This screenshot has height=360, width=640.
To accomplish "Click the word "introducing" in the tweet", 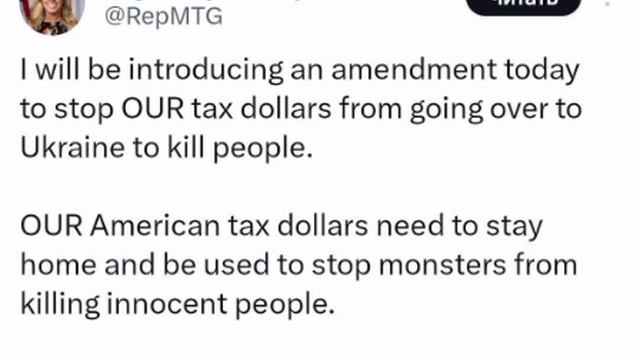I will 206,70.
